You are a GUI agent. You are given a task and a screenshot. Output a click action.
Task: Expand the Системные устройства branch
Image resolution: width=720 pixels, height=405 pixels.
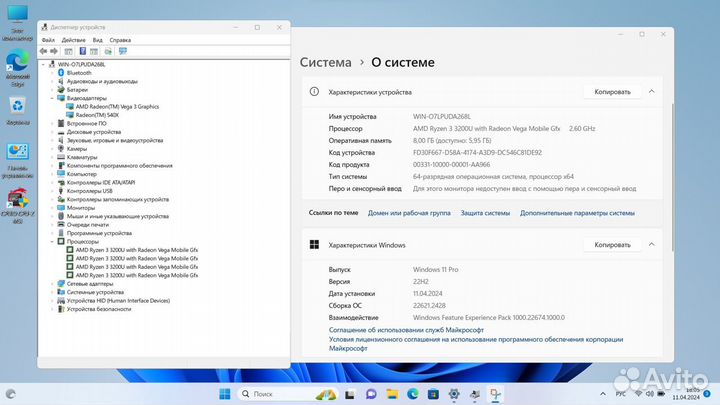pos(52,292)
